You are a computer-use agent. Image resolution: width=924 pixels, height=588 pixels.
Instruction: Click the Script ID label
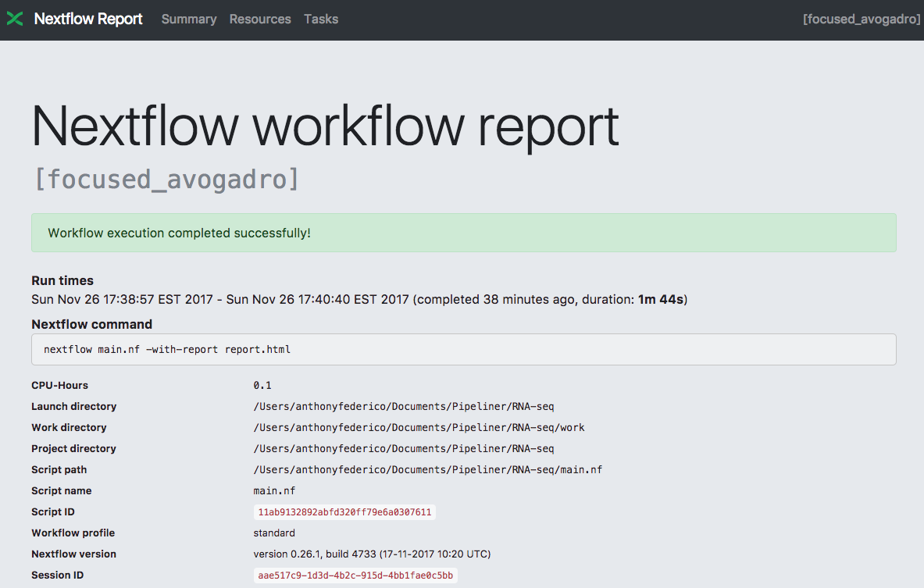[53, 512]
